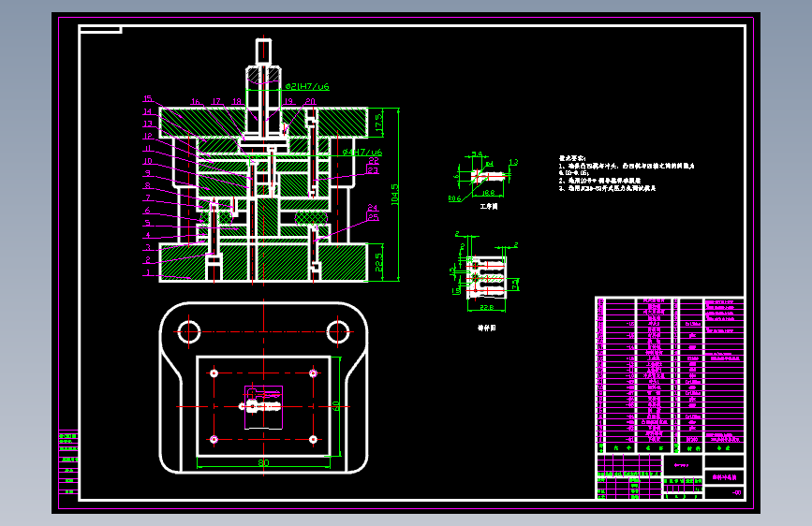The width and height of the screenshot is (812, 526).
Task: Click part callout number 6
Action: click(148, 211)
